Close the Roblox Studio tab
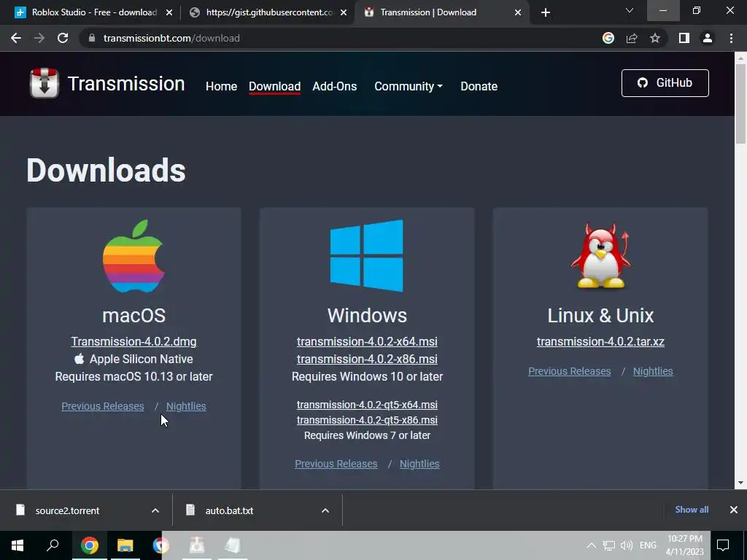Viewport: 747px width, 560px height. (x=169, y=12)
